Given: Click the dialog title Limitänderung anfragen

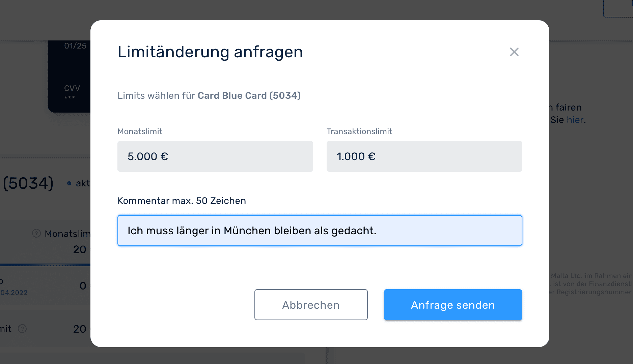Looking at the screenshot, I should pyautogui.click(x=210, y=52).
